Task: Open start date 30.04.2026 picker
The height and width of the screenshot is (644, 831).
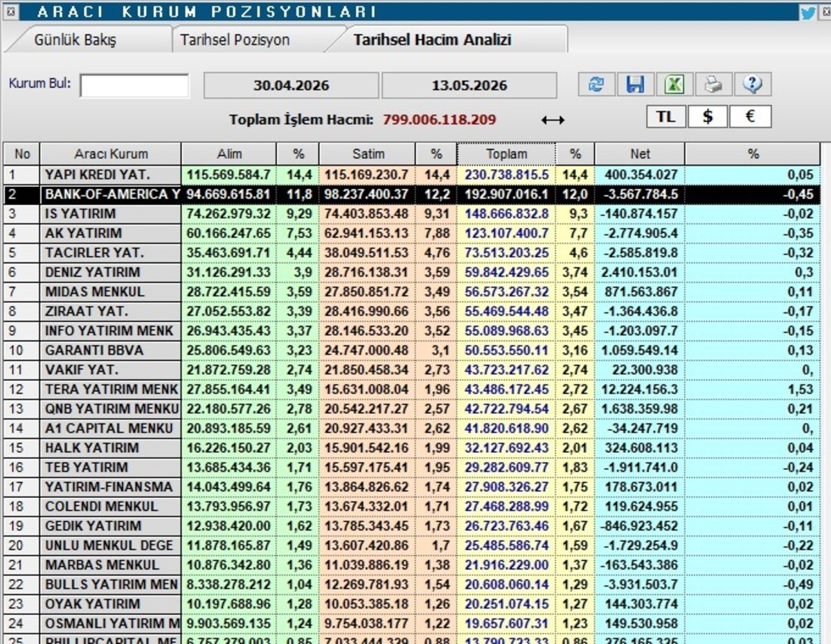Action: click(291, 86)
